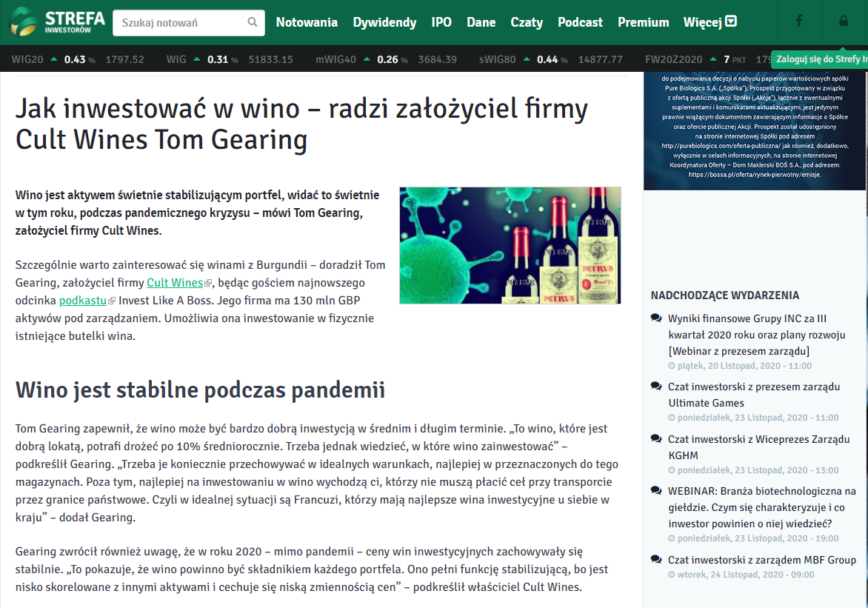Open the Podcast page
The width and height of the screenshot is (868, 608).
pyautogui.click(x=580, y=22)
